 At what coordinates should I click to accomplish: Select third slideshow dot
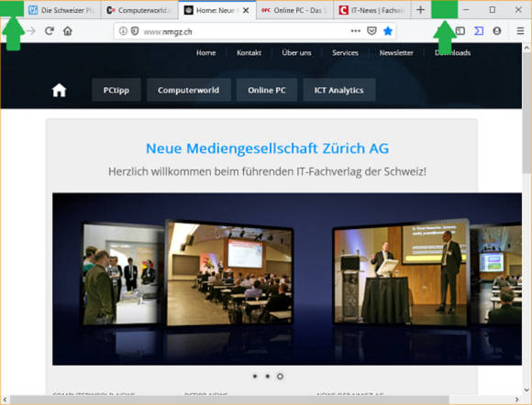tap(280, 377)
